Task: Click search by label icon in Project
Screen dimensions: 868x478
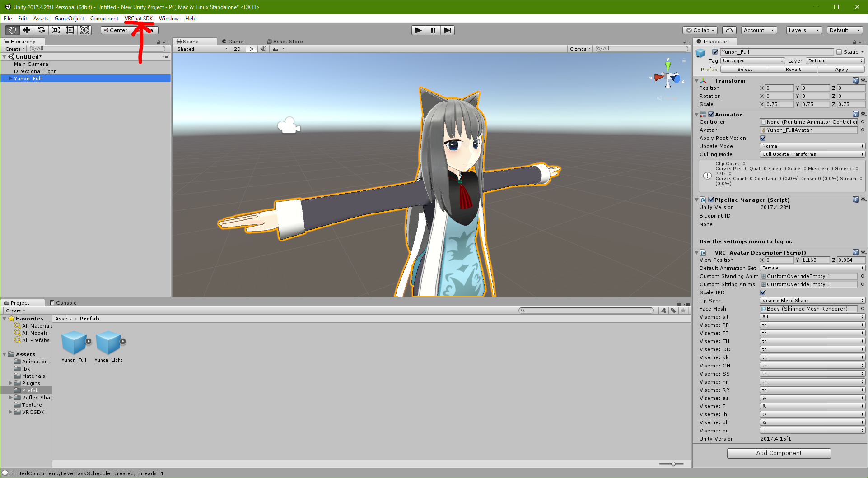Action: [x=673, y=311]
